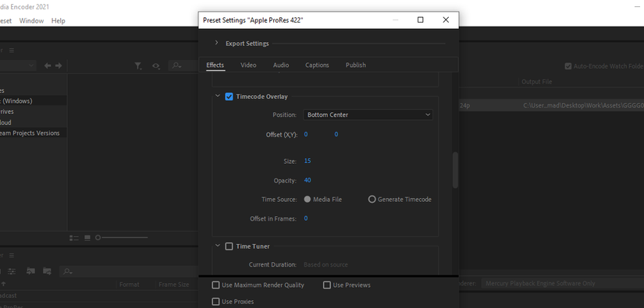Switch to the Video tab
This screenshot has height=308, width=644.
(x=248, y=65)
